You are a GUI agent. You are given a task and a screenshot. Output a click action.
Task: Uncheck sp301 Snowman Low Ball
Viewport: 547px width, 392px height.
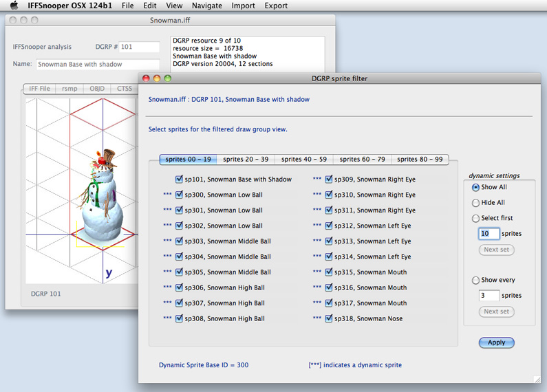coord(179,210)
